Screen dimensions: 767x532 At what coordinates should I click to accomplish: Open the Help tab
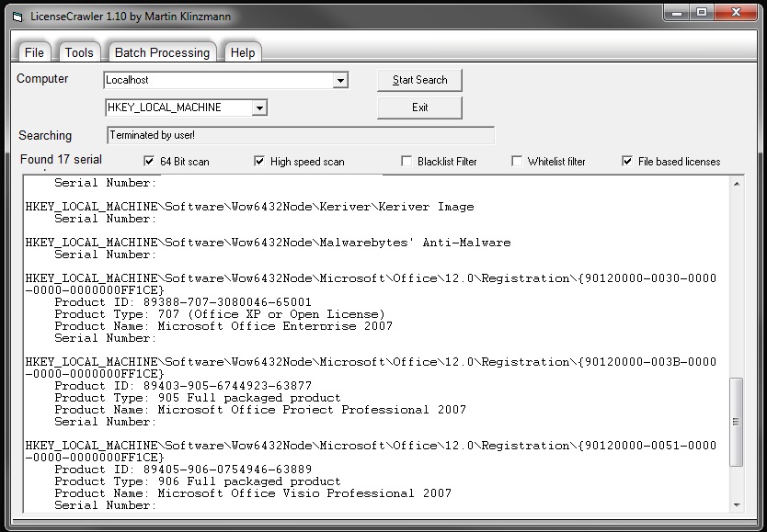click(x=243, y=52)
